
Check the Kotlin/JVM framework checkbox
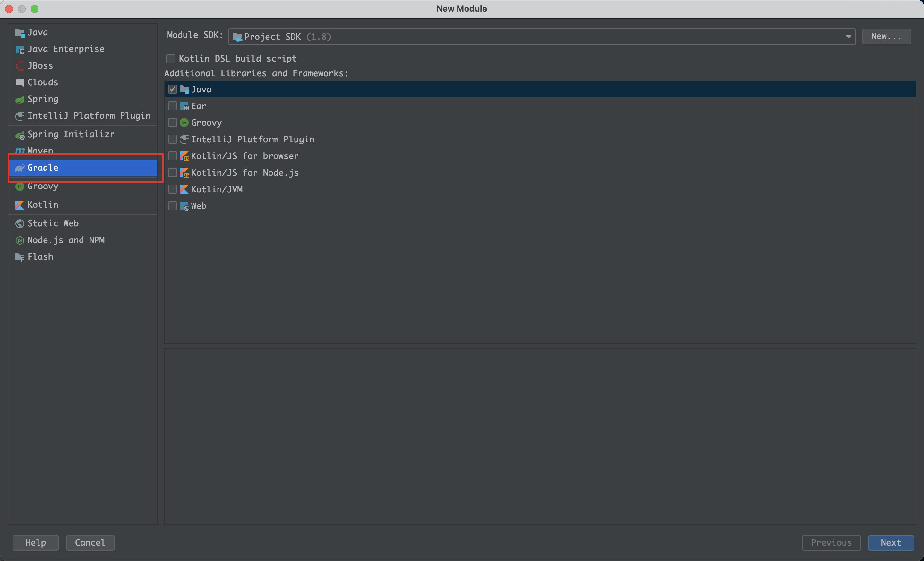173,189
